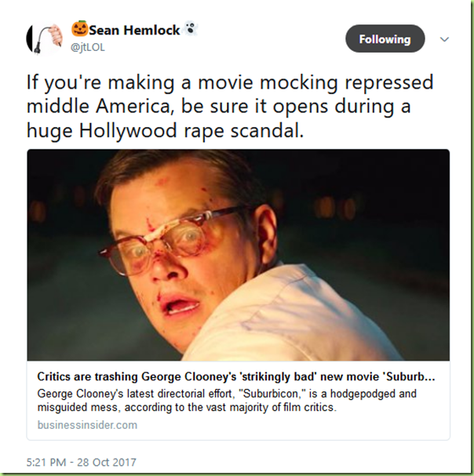Click 'huge Hollywood rape scandal' line of the tweet
The width and height of the screenshot is (474, 476).
(x=165, y=130)
